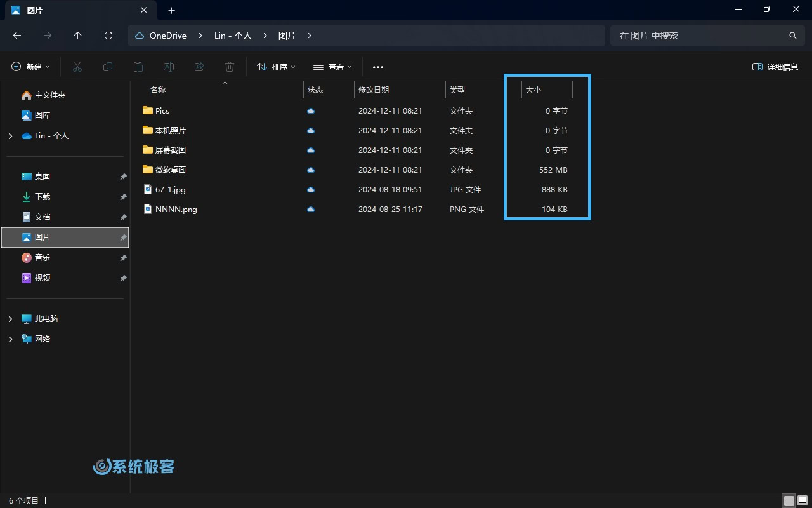The image size is (812, 508).
Task: Select the NNNN.png file name
Action: (176, 209)
